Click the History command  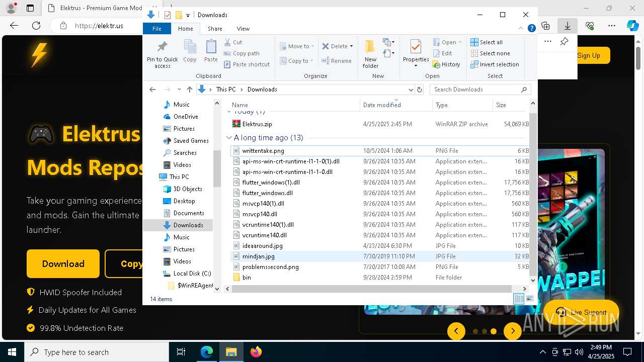click(x=446, y=64)
